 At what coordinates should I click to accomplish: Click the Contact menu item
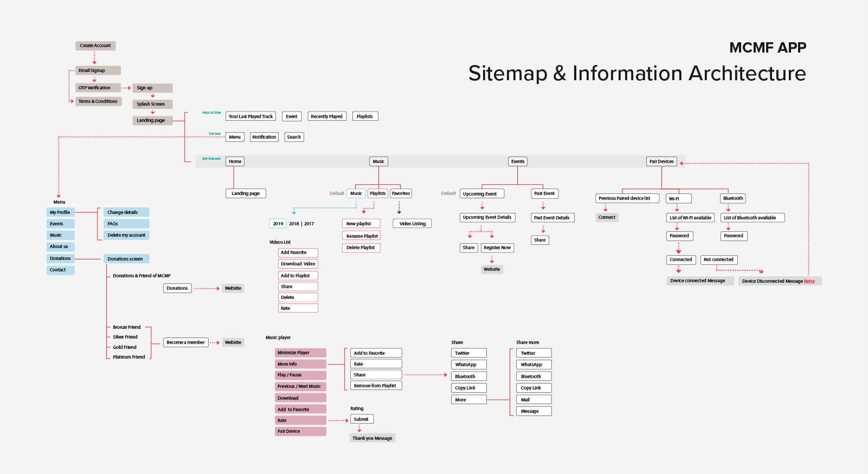[x=61, y=270]
